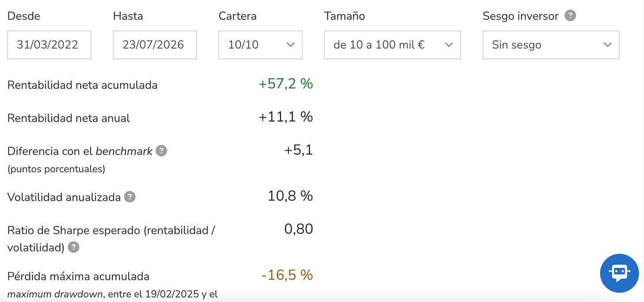Show Volatilidad anualizada help tooltip

click(130, 197)
